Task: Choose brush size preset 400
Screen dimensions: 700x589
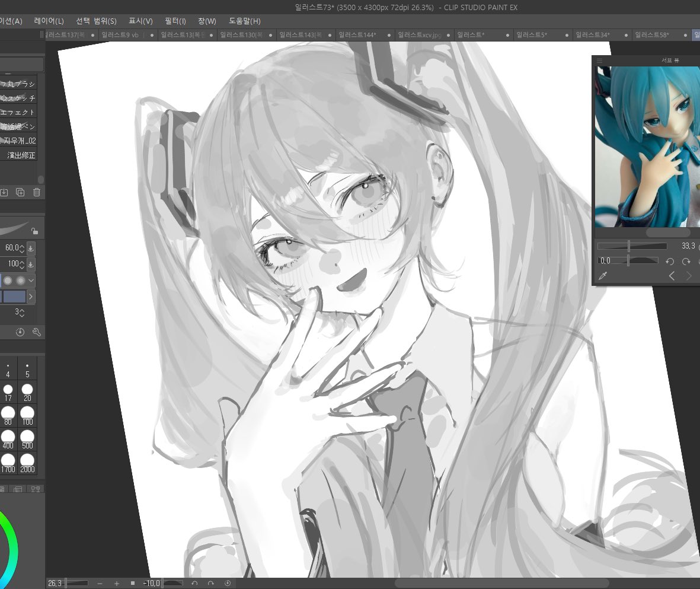Action: (8, 440)
